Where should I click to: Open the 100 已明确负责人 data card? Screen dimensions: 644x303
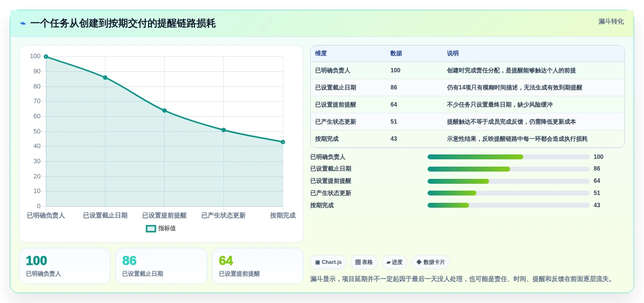[x=64, y=266]
